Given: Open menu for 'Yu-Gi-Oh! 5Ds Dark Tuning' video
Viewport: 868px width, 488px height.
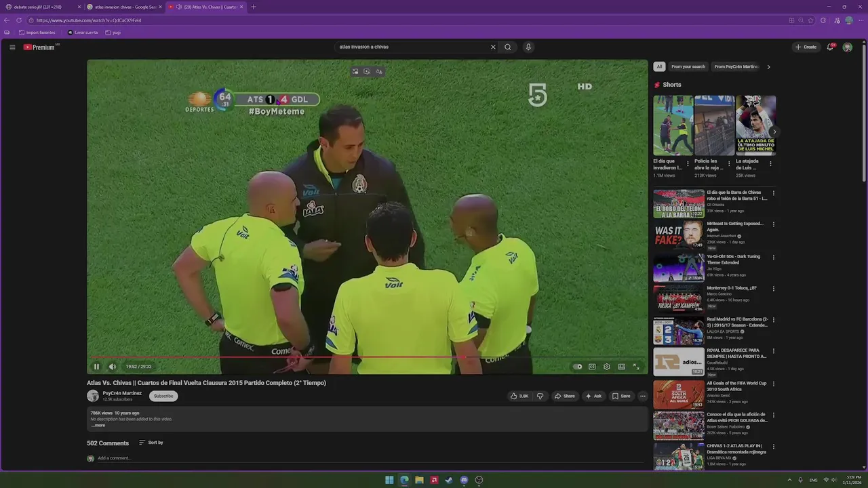Looking at the screenshot, I should [x=774, y=258].
